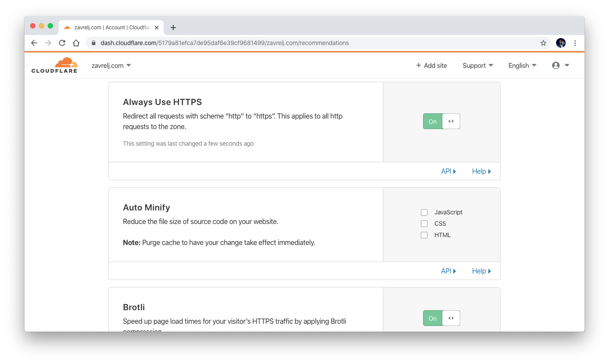This screenshot has height=364, width=609.
Task: Click the Purge cache note text
Action: tap(219, 242)
